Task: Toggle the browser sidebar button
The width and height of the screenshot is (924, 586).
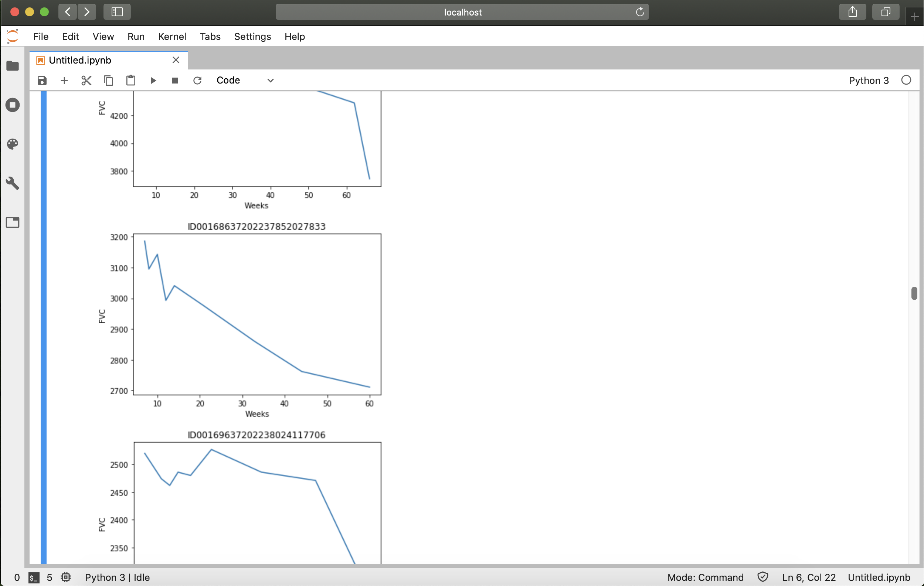Action: pyautogui.click(x=117, y=12)
